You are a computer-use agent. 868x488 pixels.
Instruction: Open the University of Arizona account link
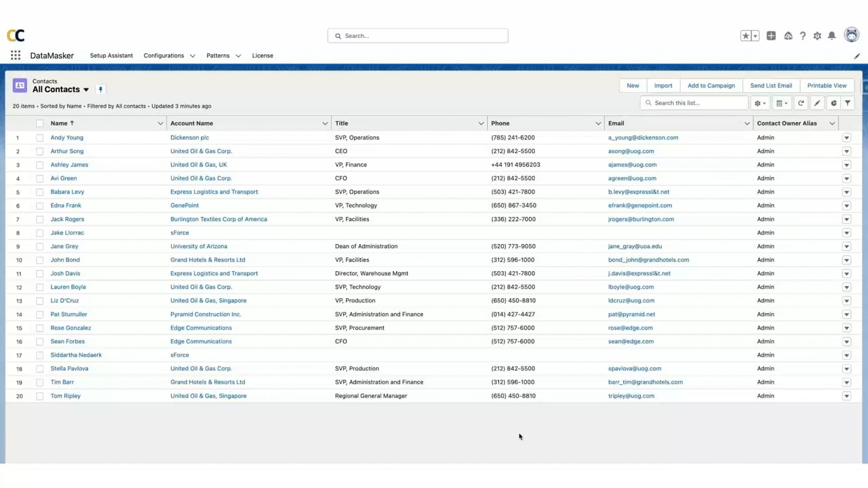pos(199,246)
